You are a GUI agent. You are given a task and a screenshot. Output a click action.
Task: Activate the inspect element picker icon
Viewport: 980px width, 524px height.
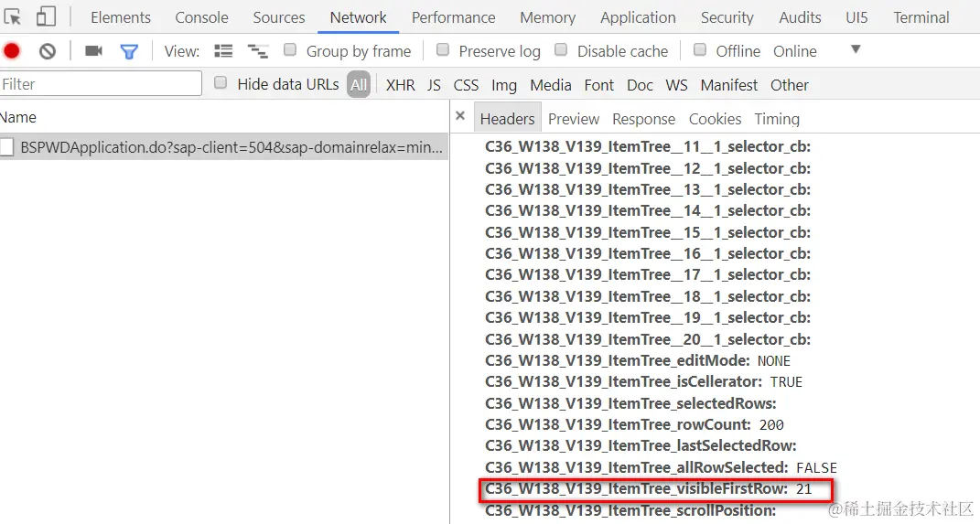[x=12, y=16]
